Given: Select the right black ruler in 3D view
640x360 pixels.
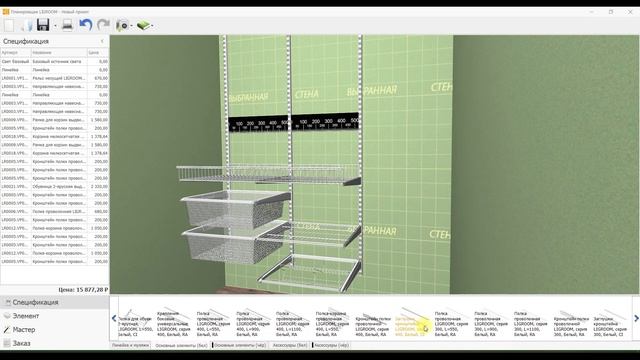Looking at the screenshot, I should click(325, 122).
